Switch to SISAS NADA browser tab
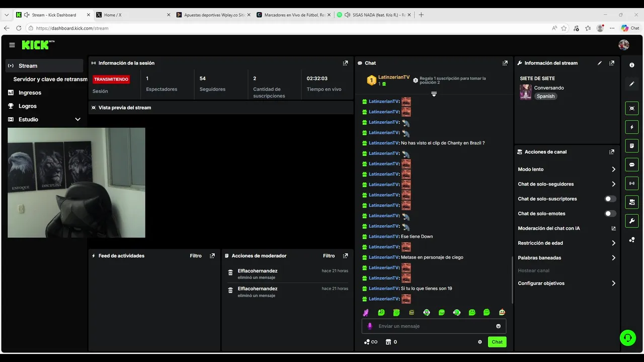Viewport: 644px width, 362px height. tap(373, 15)
